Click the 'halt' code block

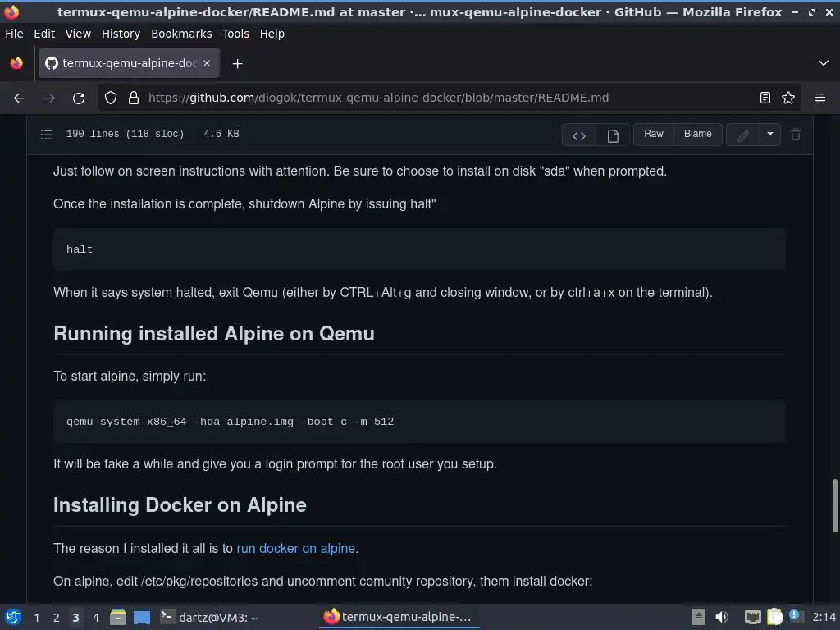[419, 249]
